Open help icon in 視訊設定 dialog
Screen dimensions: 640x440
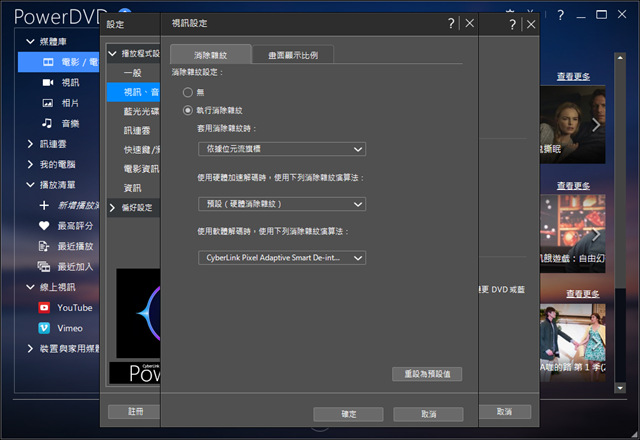(451, 23)
